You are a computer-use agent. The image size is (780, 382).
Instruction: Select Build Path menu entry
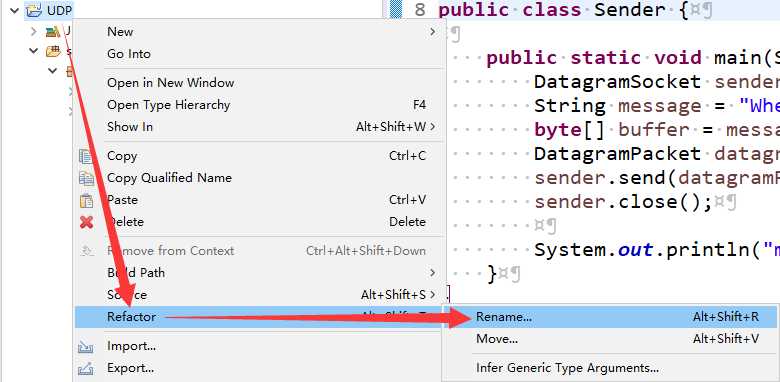coord(258,273)
